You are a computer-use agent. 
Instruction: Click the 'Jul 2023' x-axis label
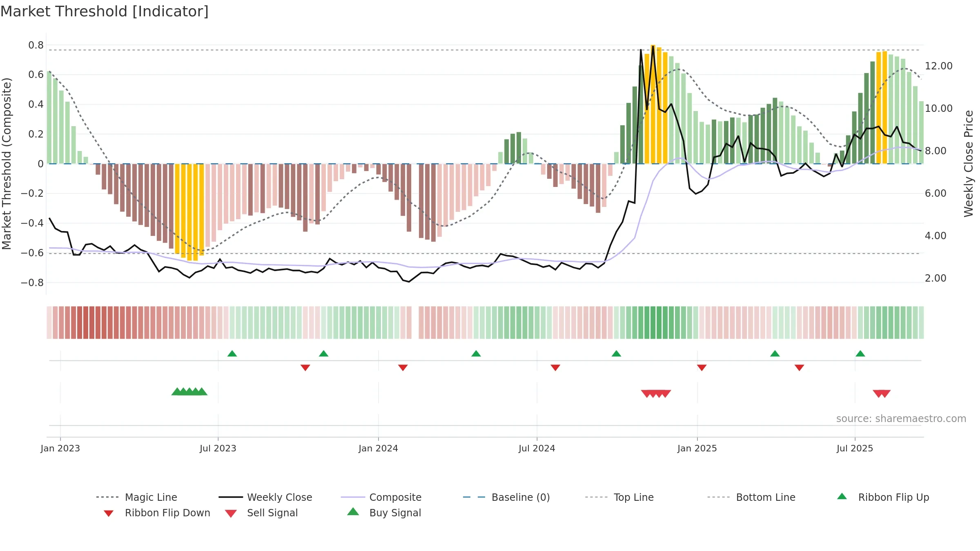coord(218,448)
